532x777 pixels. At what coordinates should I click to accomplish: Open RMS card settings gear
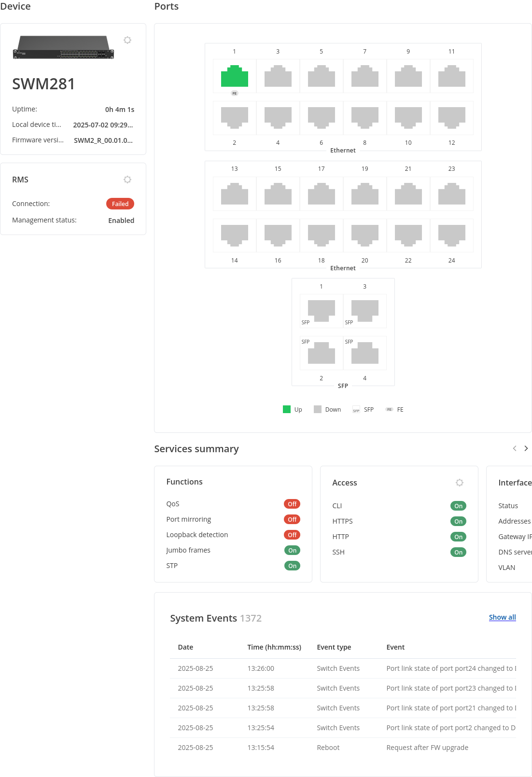click(x=127, y=180)
